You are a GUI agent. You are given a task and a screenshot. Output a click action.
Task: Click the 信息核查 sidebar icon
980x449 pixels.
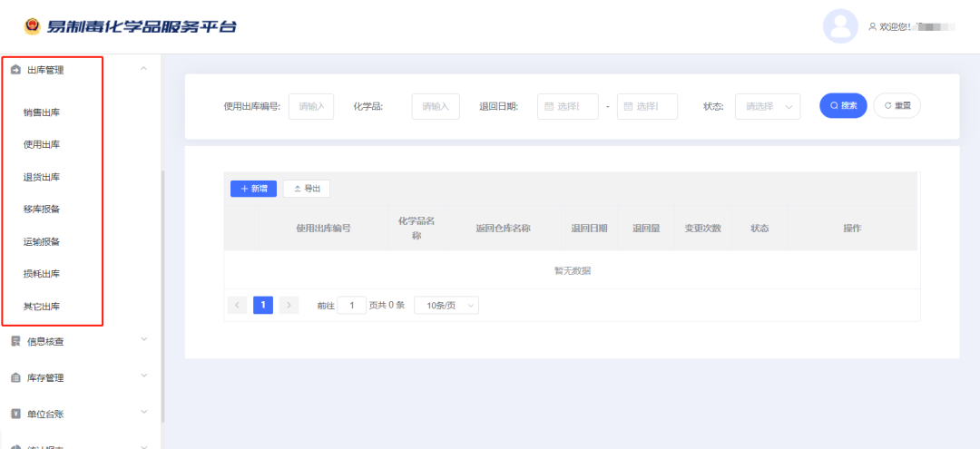coord(15,341)
